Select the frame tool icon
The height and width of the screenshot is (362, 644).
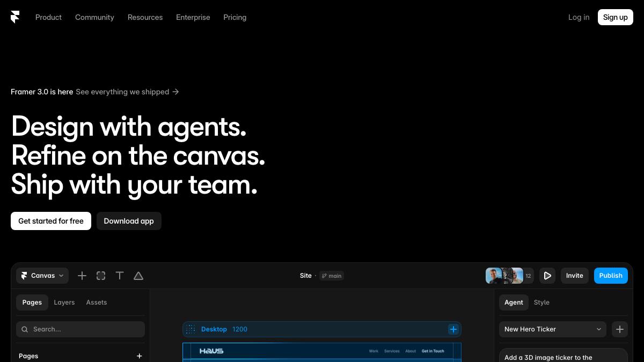point(101,276)
